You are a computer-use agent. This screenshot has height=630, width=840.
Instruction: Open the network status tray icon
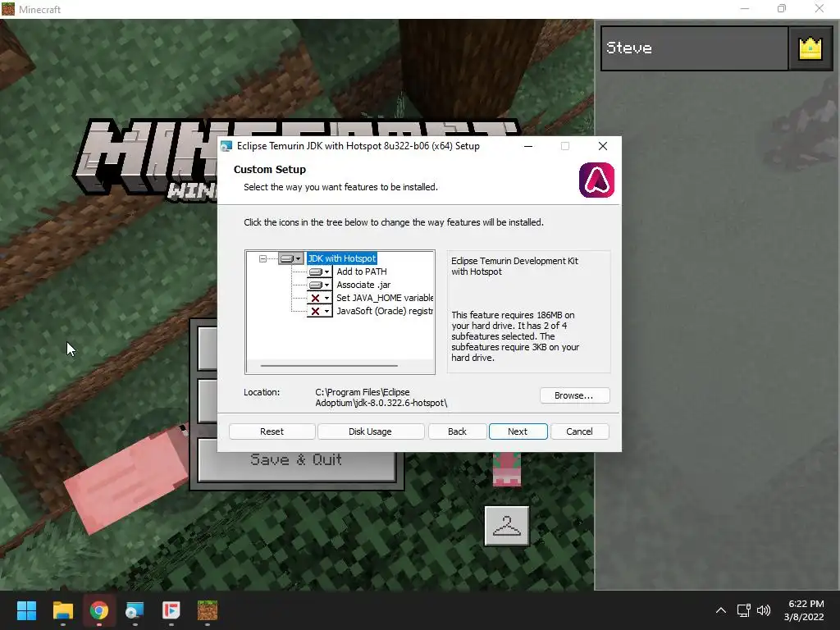pyautogui.click(x=743, y=610)
